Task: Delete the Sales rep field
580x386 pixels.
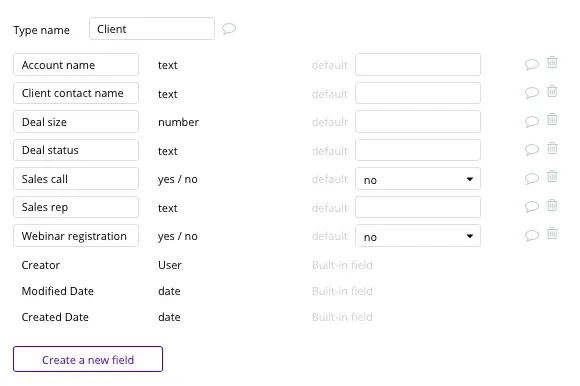Action: point(552,205)
